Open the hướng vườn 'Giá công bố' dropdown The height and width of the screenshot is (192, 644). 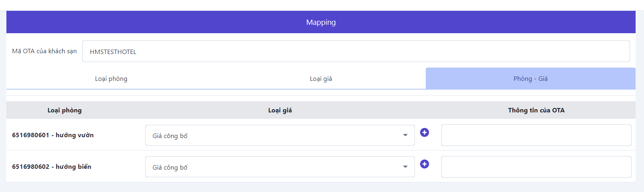(275, 136)
